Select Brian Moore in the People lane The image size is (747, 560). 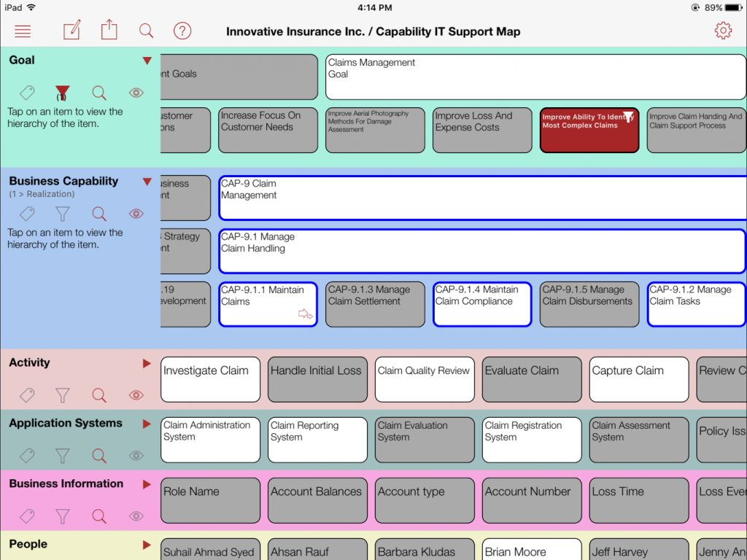click(532, 551)
